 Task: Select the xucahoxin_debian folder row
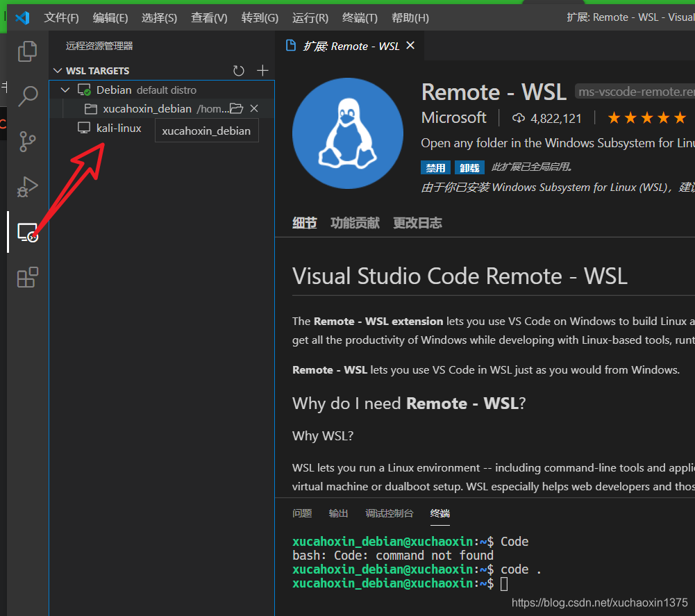[x=162, y=108]
